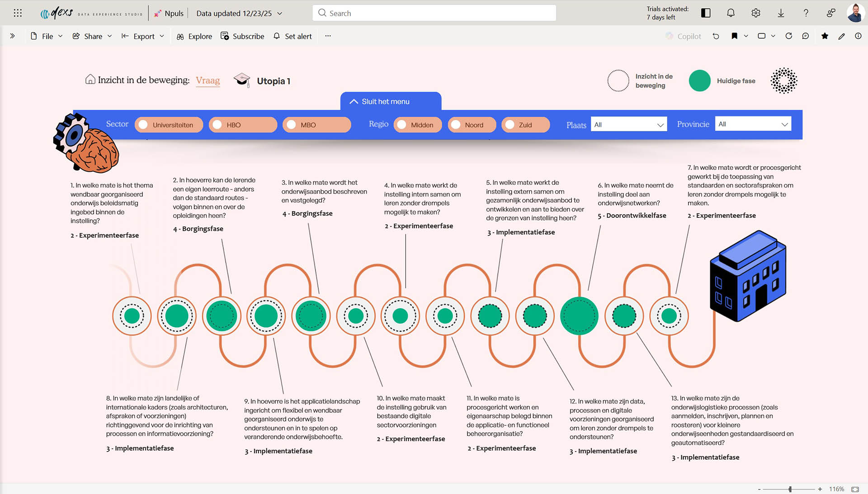Open the Export menu
This screenshot has height=494, width=868.
pos(143,36)
